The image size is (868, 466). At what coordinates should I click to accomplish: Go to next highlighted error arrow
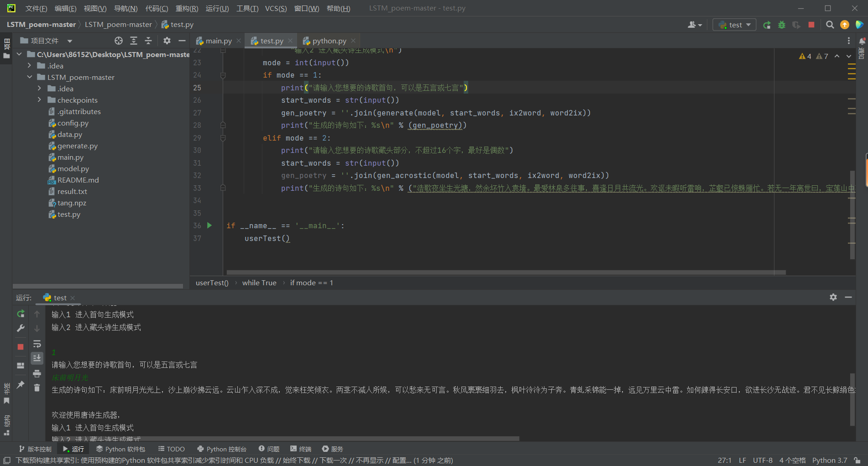click(849, 56)
